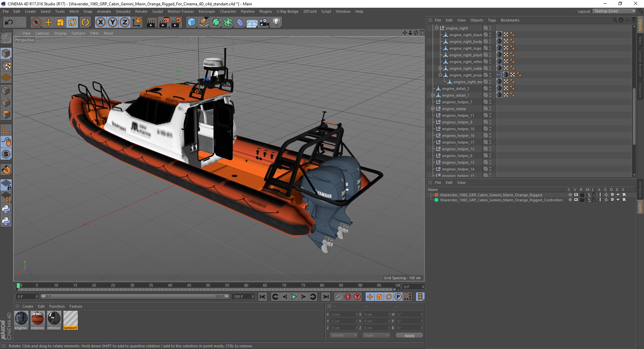The height and width of the screenshot is (349, 644).
Task: Click the Undo arrow icon
Action: tap(9, 22)
